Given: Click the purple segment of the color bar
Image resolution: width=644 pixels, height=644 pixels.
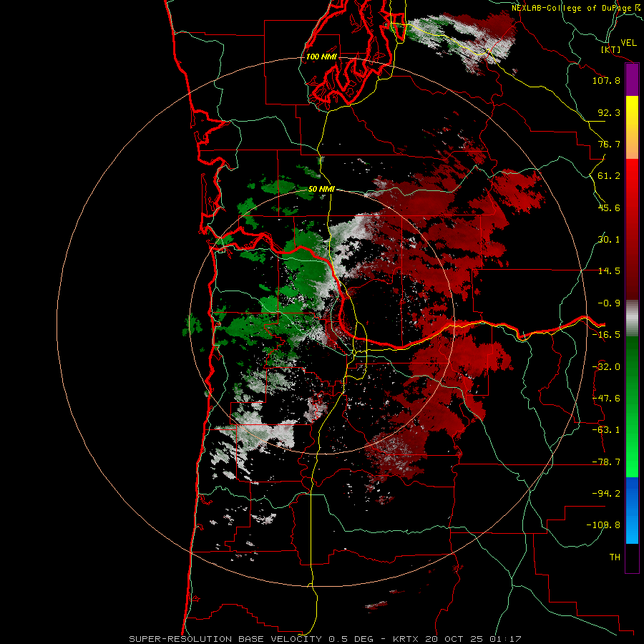Looking at the screenshot, I should (632, 80).
